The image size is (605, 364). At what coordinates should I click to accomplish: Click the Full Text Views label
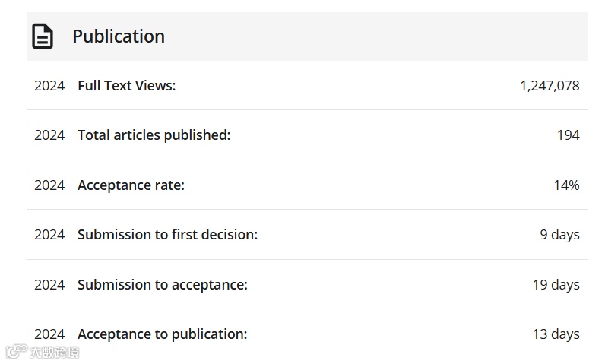(126, 86)
